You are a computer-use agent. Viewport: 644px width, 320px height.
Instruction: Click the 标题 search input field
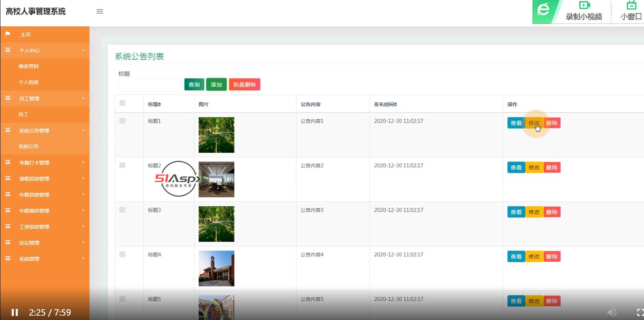tap(150, 85)
